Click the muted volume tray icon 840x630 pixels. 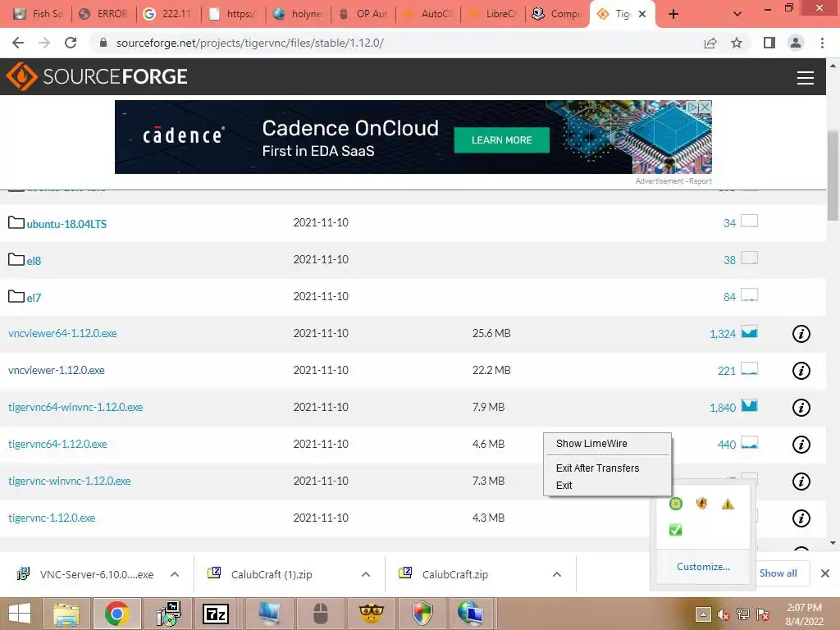pos(724,614)
